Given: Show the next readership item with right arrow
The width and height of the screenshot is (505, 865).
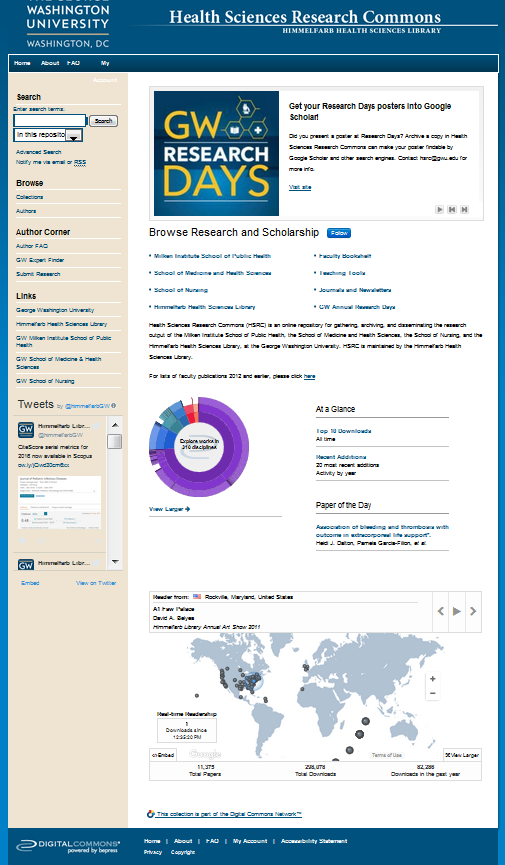Looking at the screenshot, I should pyautogui.click(x=474, y=611).
